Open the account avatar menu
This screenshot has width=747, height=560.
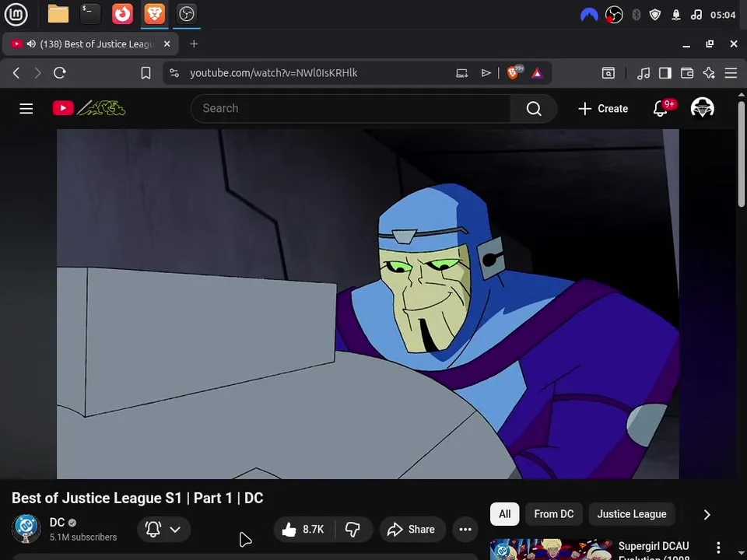coord(702,108)
